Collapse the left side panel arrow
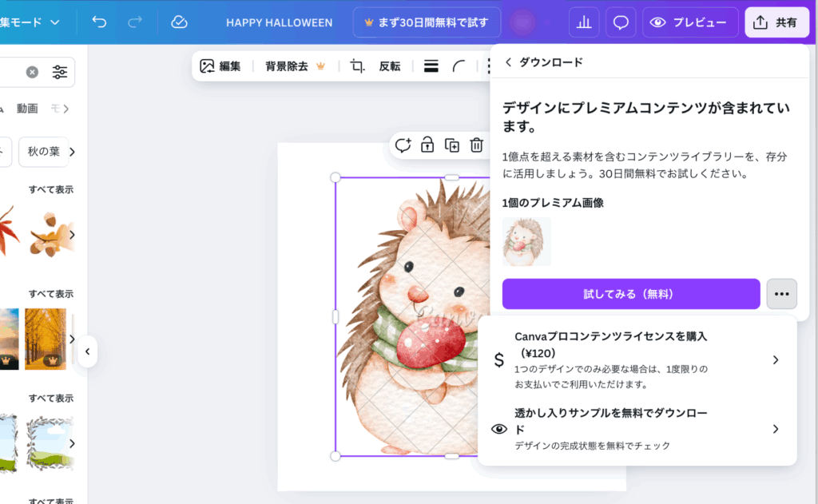This screenshot has height=504, width=818. click(87, 351)
